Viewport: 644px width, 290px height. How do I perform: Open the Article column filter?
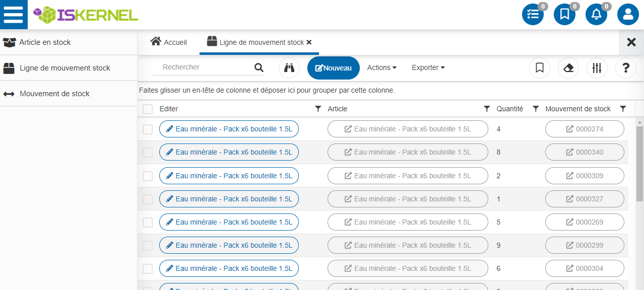487,109
